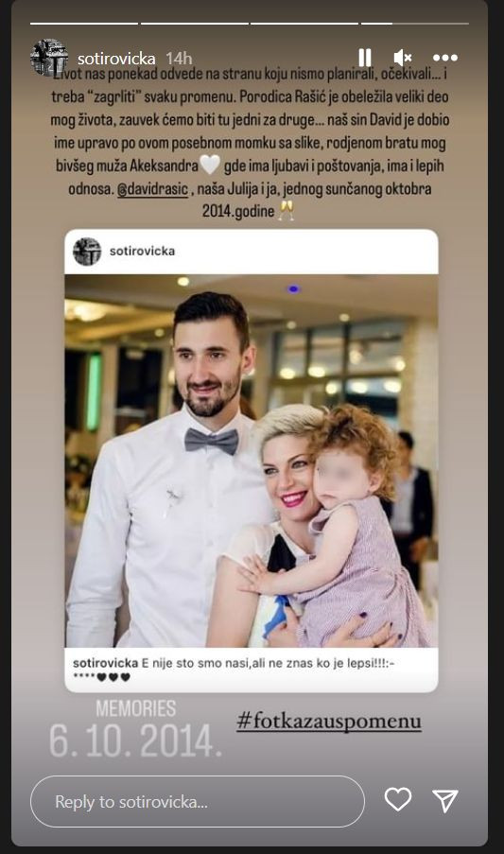Open sotirovicka avatar in embedded post

(87, 252)
